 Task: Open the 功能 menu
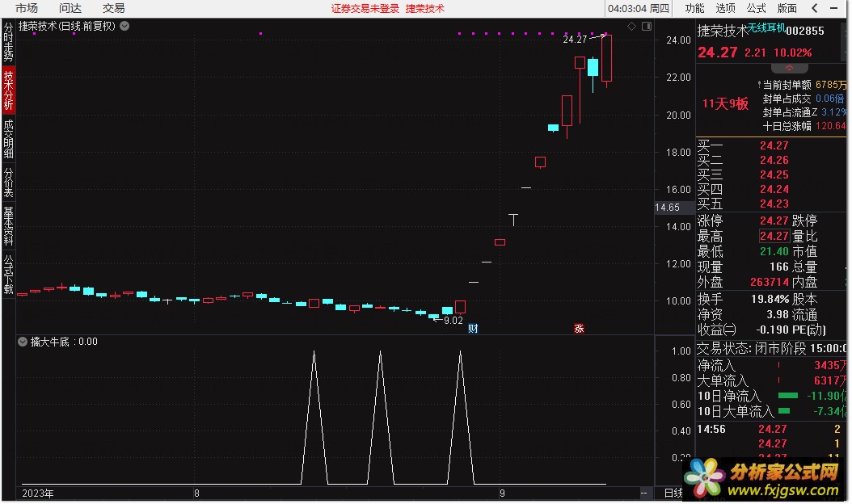[694, 8]
